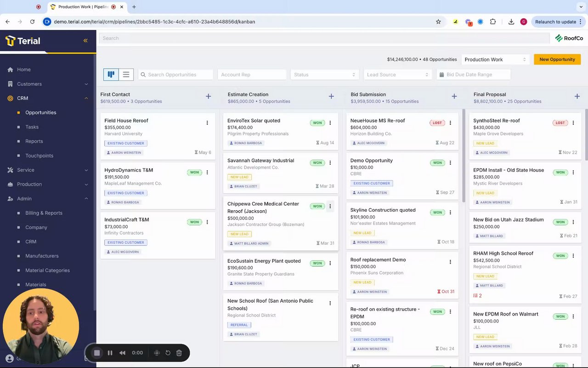Click the New Opportunity button

coord(557,59)
